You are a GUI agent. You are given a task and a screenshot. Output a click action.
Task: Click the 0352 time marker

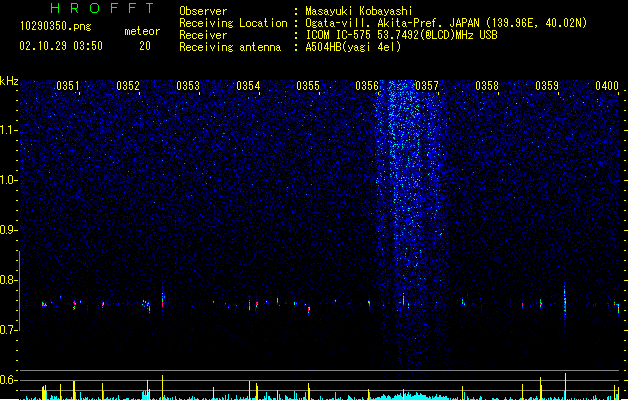tap(128, 86)
